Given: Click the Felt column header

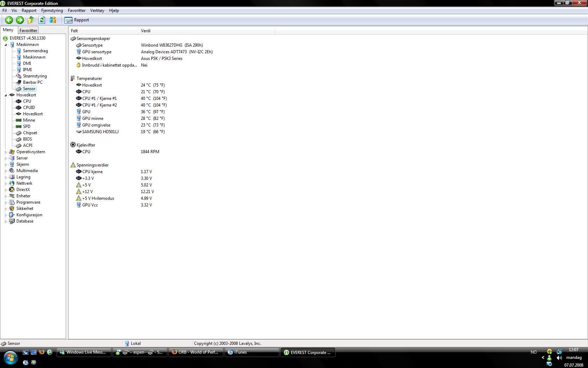Looking at the screenshot, I should click(x=104, y=31).
